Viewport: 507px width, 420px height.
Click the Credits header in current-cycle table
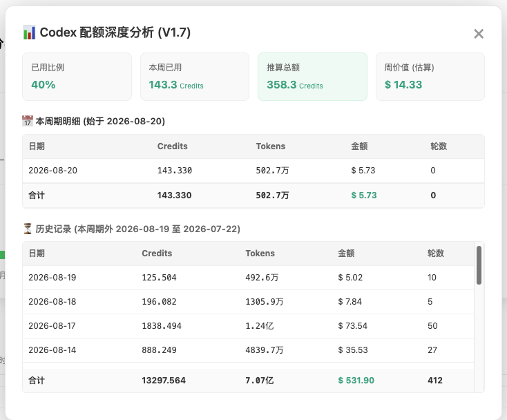[173, 146]
